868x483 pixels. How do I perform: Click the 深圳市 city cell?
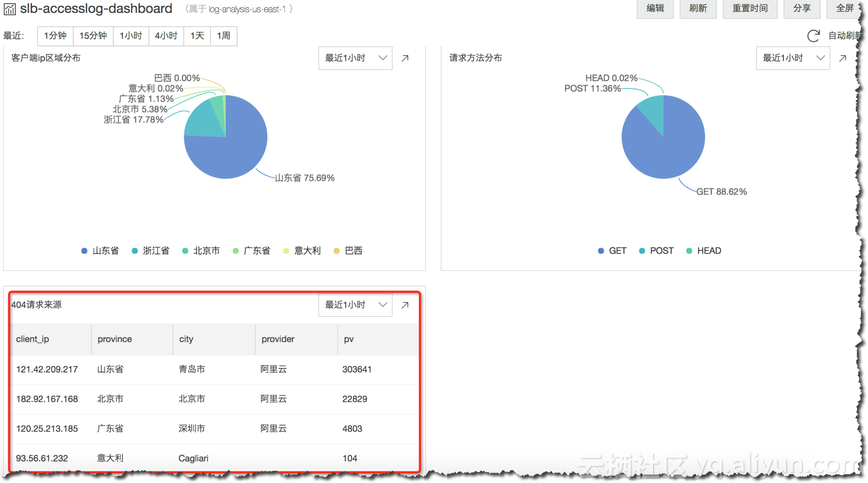(192, 429)
